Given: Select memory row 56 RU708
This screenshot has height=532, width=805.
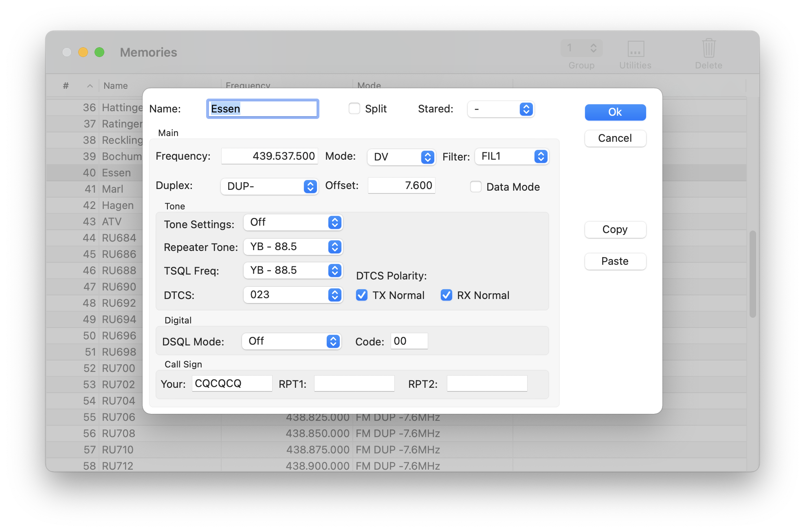Looking at the screenshot, I should click(396, 433).
